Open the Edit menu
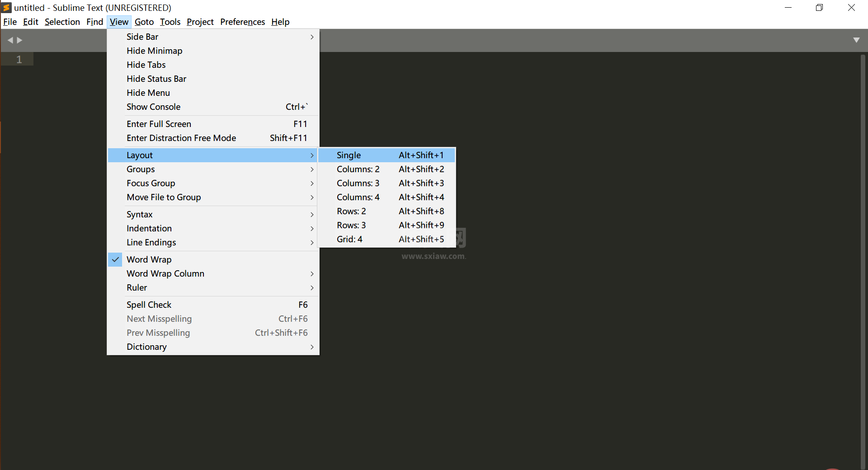Screen dimensions: 868x470 click(x=31, y=22)
